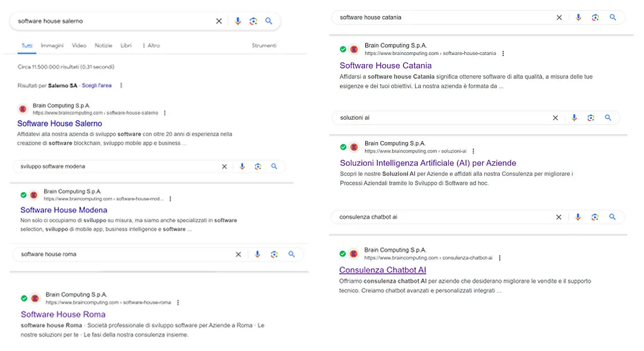Click green check badge on Software House Roma result
The image size is (644, 351).
24,298
